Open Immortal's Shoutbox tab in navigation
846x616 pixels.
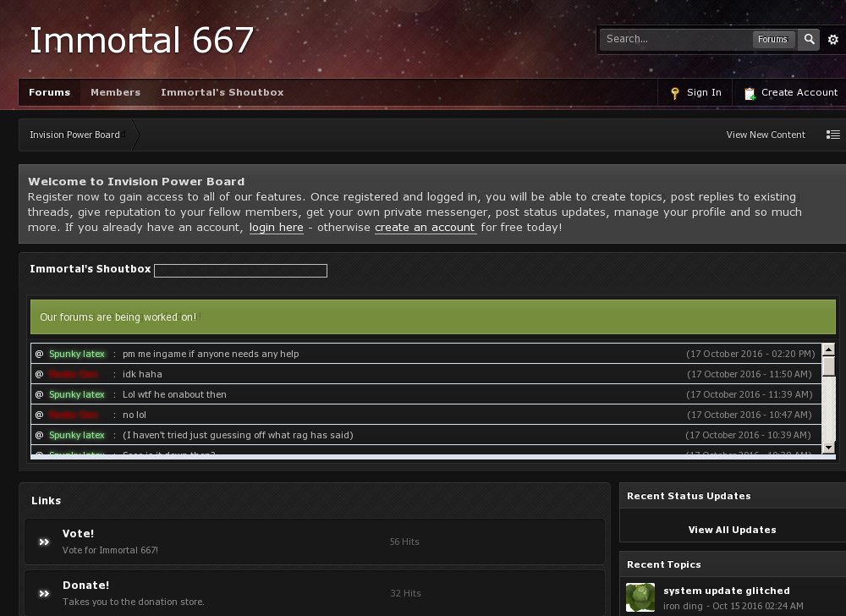point(222,92)
